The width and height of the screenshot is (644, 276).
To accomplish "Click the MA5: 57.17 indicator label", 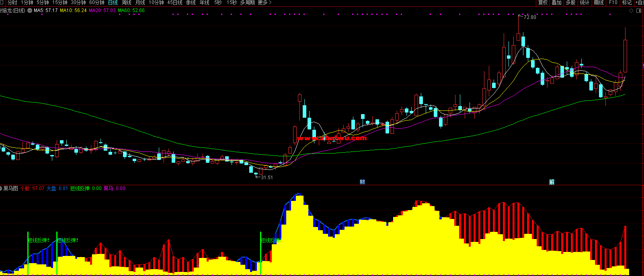I will 45,10.
